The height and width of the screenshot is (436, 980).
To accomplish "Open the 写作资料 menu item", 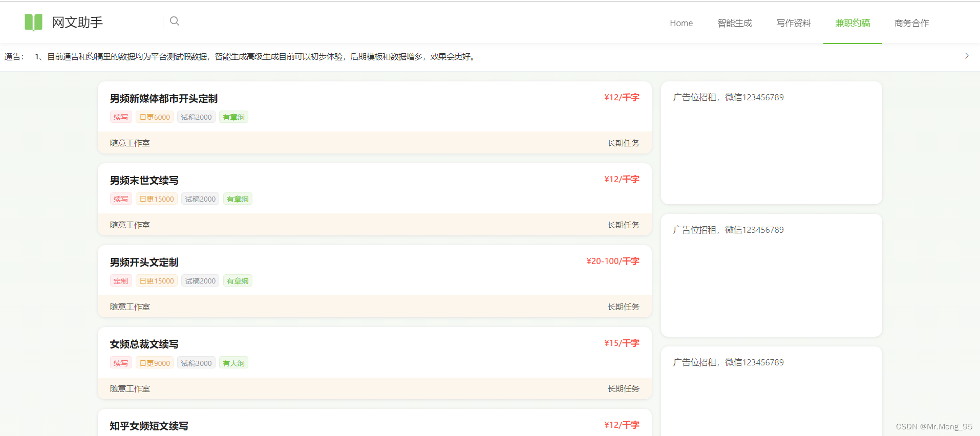I will click(x=793, y=23).
